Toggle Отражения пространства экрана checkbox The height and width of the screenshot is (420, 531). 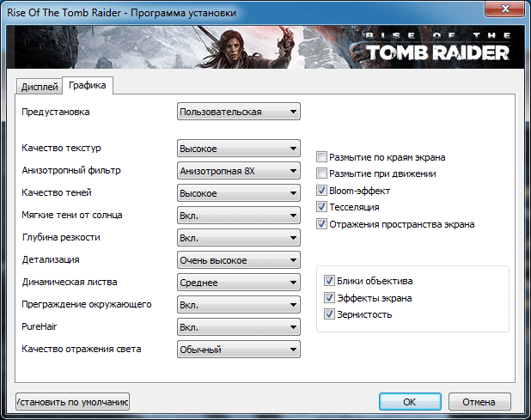click(x=321, y=223)
